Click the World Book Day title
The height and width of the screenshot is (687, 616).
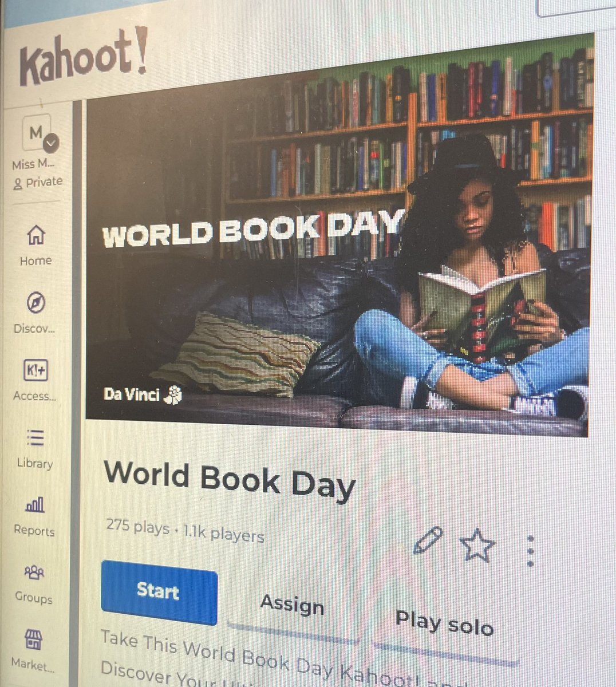pos(230,481)
